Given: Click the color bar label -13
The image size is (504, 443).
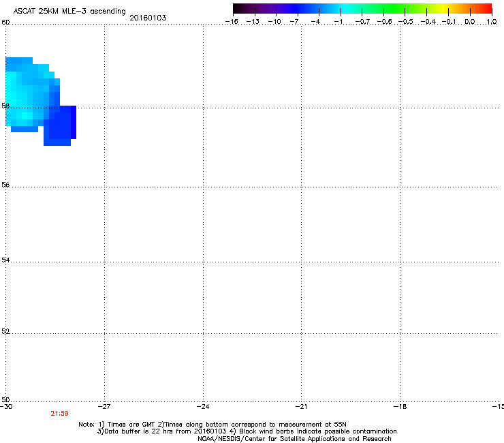Looking at the screenshot, I should pyautogui.click(x=253, y=22).
